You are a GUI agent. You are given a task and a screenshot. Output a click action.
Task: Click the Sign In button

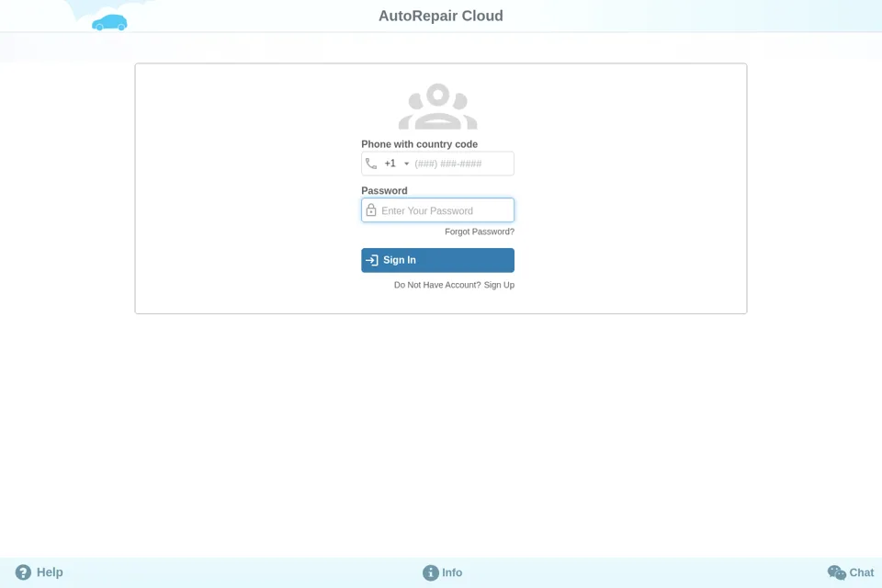point(437,261)
